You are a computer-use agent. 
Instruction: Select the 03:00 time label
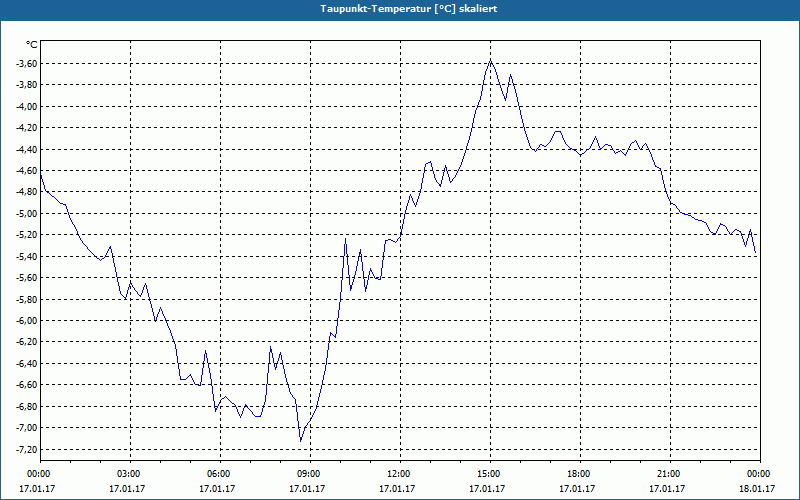pos(128,474)
